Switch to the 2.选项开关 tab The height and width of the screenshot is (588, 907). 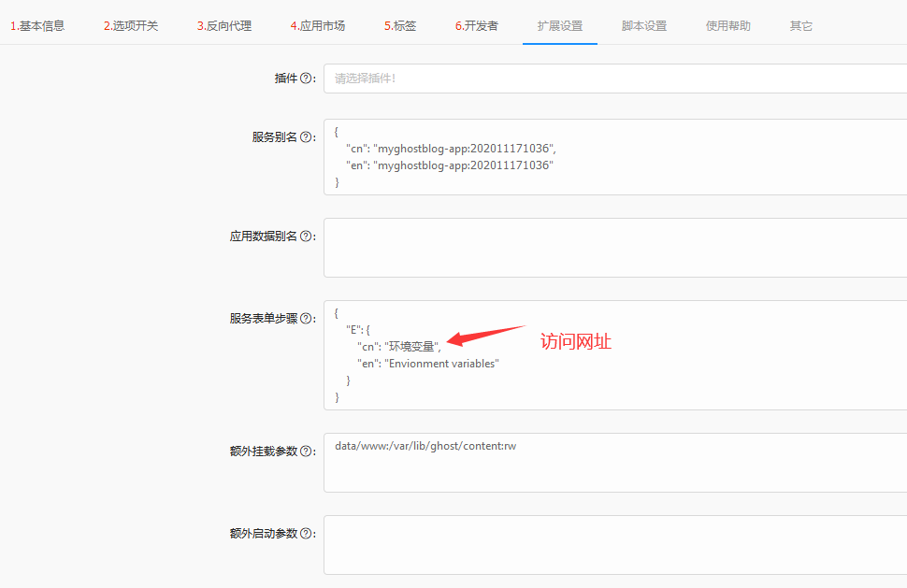click(x=131, y=25)
